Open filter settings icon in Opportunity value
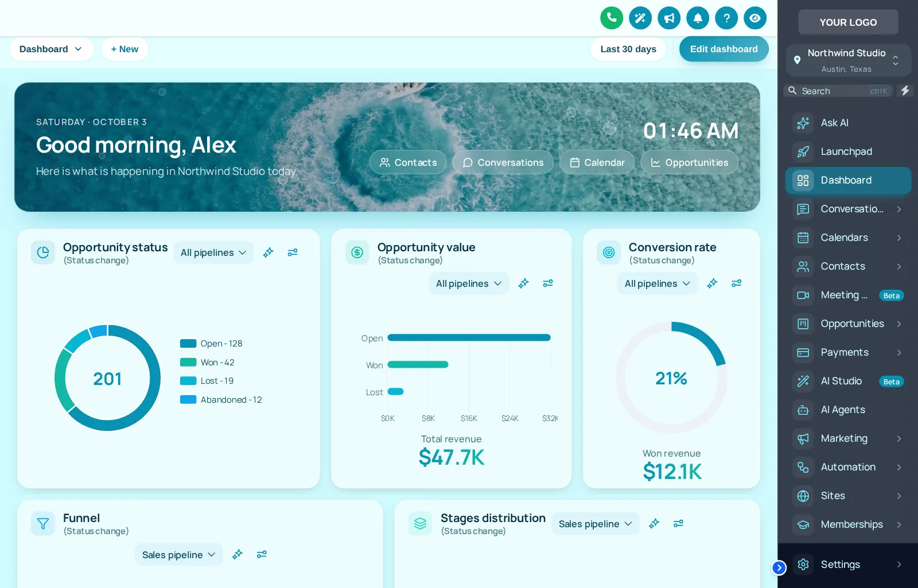Viewport: 918px width, 588px height. click(548, 283)
